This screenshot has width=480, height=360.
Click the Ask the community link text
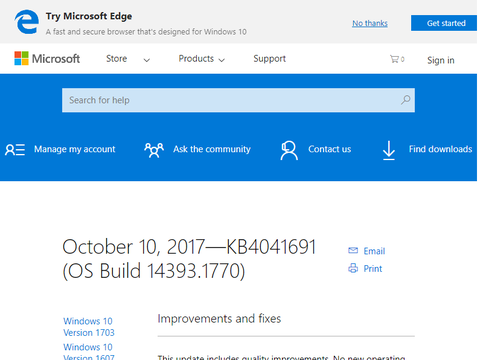212,149
